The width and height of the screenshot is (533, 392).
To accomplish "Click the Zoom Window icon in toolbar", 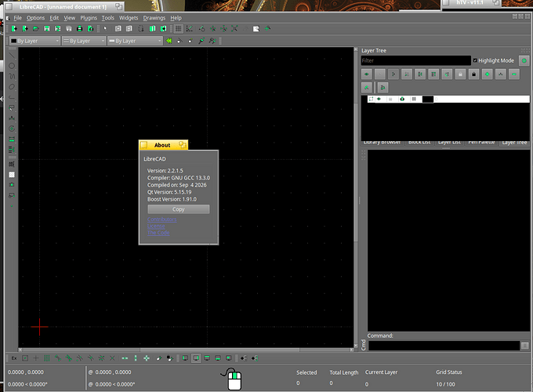I will [x=256, y=28].
